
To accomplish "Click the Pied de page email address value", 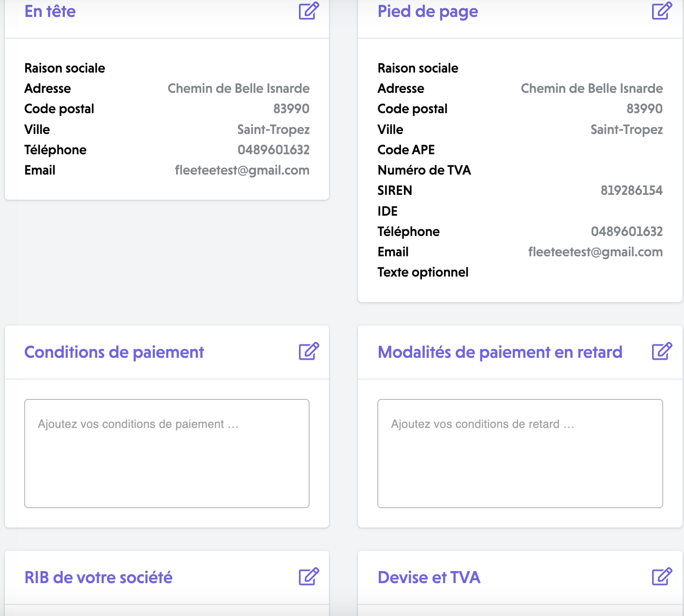I will [595, 252].
